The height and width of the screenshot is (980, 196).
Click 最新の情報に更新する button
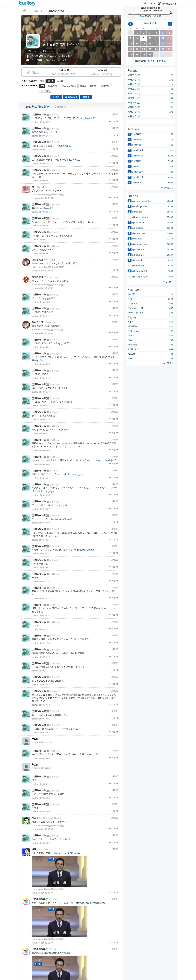click(x=150, y=8)
